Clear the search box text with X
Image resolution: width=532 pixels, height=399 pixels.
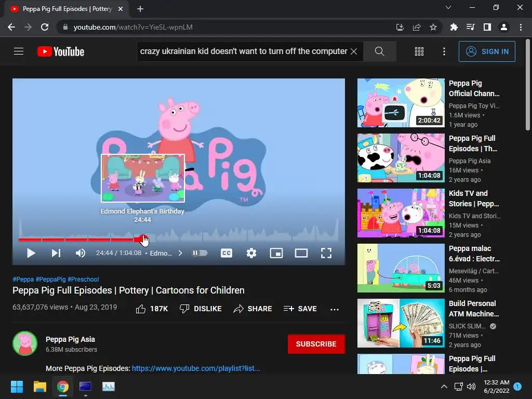pos(353,51)
